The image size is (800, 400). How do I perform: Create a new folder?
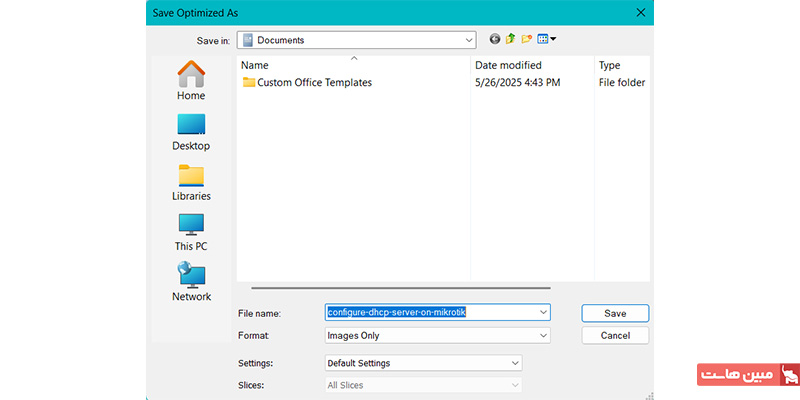[527, 39]
